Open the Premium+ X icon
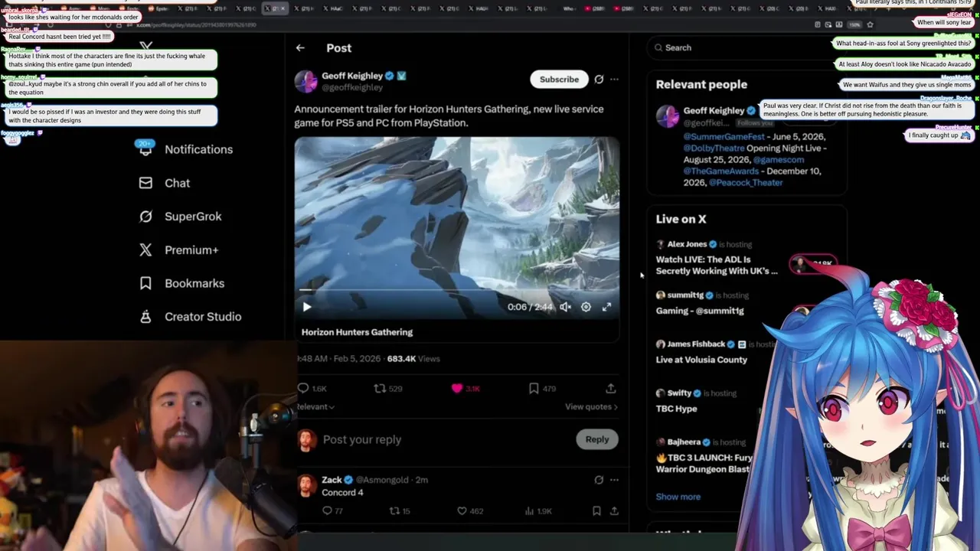The image size is (980, 551). pos(145,249)
